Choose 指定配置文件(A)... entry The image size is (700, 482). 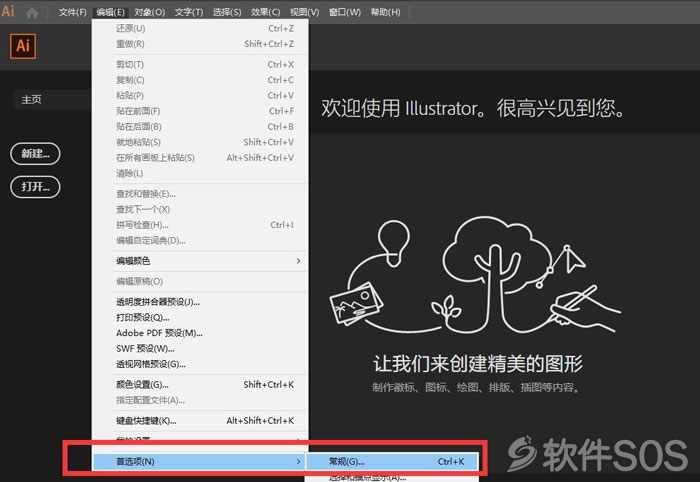point(200,400)
